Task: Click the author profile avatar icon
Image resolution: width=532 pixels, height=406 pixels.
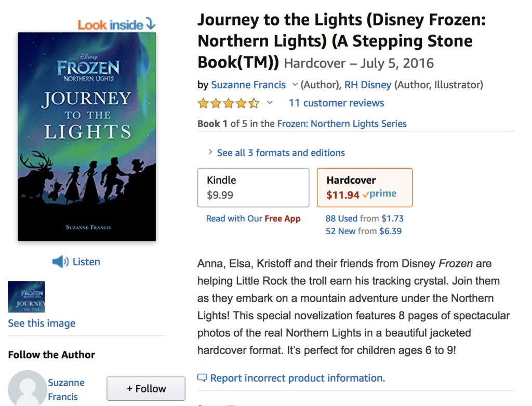Action: click(26, 389)
